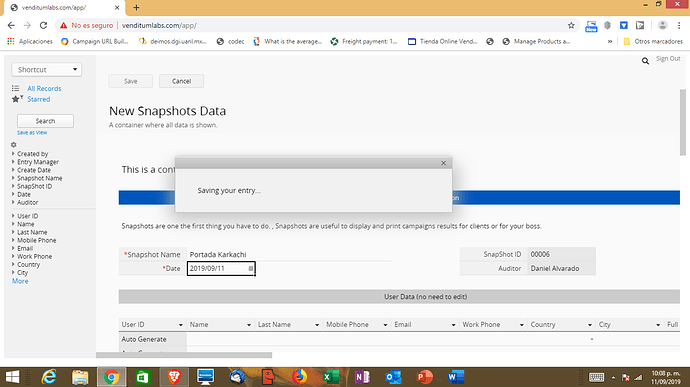
Task: Reload the page in Chrome
Action: pyautogui.click(x=43, y=26)
